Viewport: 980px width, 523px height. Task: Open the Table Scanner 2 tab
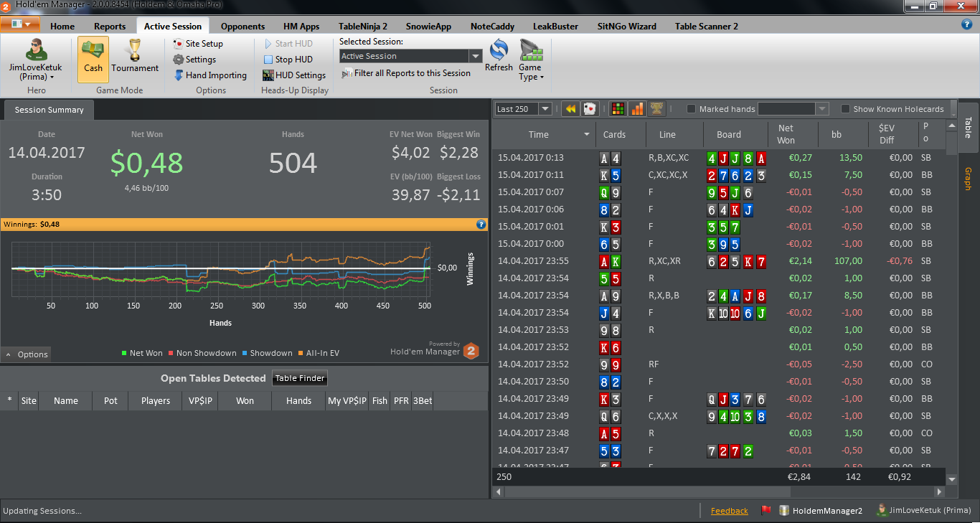[x=707, y=27]
